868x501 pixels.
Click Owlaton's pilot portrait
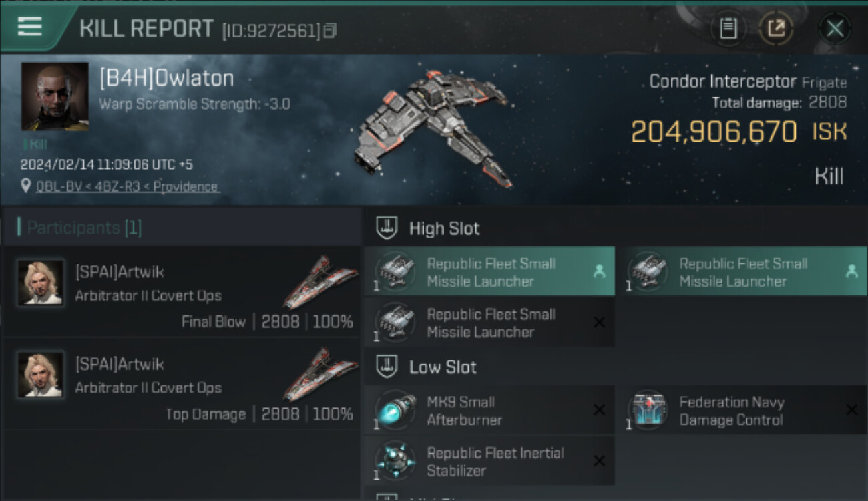(x=55, y=97)
